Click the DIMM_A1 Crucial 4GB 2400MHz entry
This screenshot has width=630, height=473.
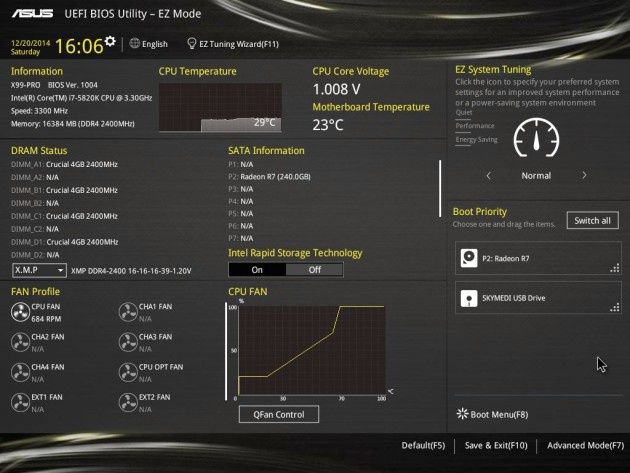click(x=64, y=164)
